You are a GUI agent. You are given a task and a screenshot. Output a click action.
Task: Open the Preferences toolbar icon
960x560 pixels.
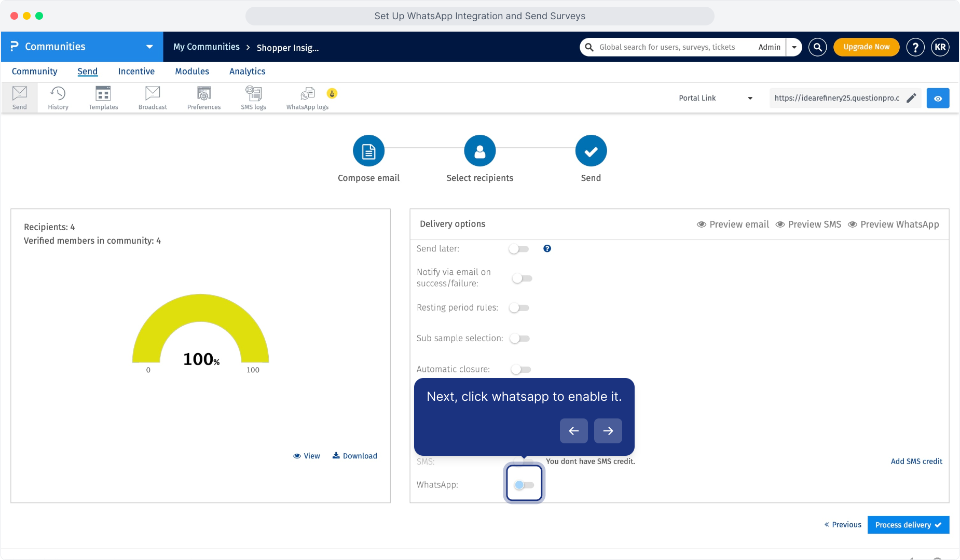pyautogui.click(x=204, y=97)
